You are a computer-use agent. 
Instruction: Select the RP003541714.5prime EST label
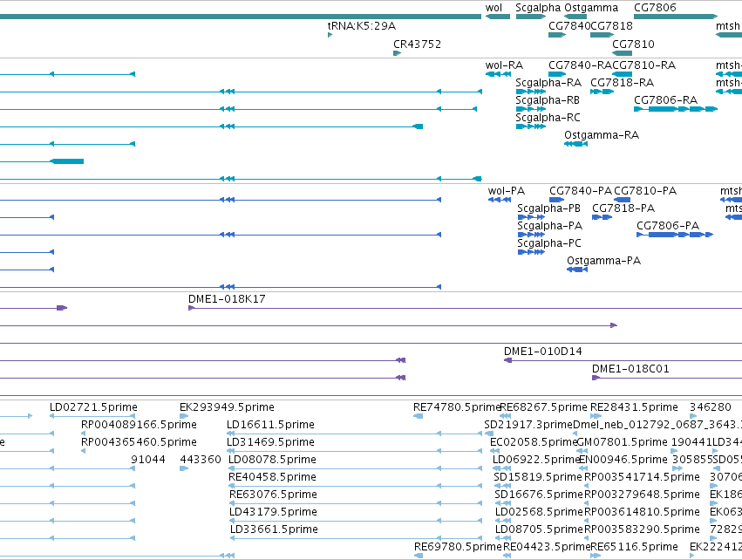[642, 478]
